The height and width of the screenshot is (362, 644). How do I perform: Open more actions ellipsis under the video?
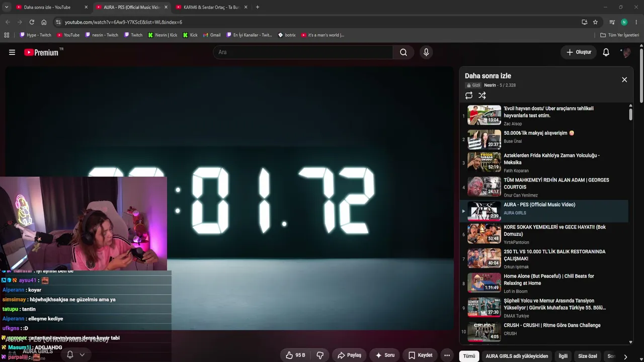click(x=447, y=355)
